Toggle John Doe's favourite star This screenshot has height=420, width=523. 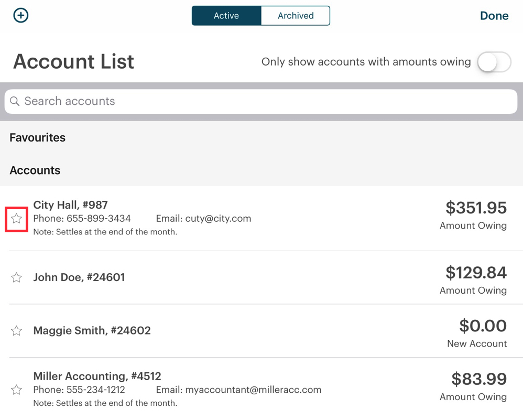(16, 278)
